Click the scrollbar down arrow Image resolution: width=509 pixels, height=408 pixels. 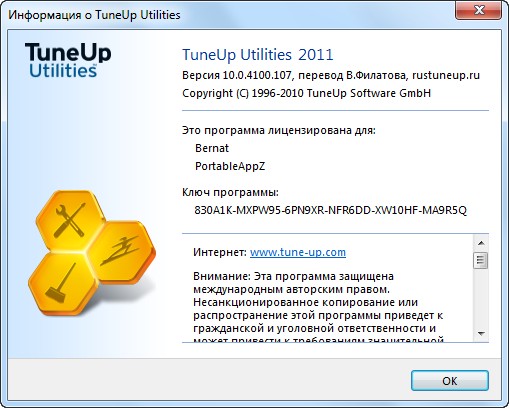click(x=481, y=333)
